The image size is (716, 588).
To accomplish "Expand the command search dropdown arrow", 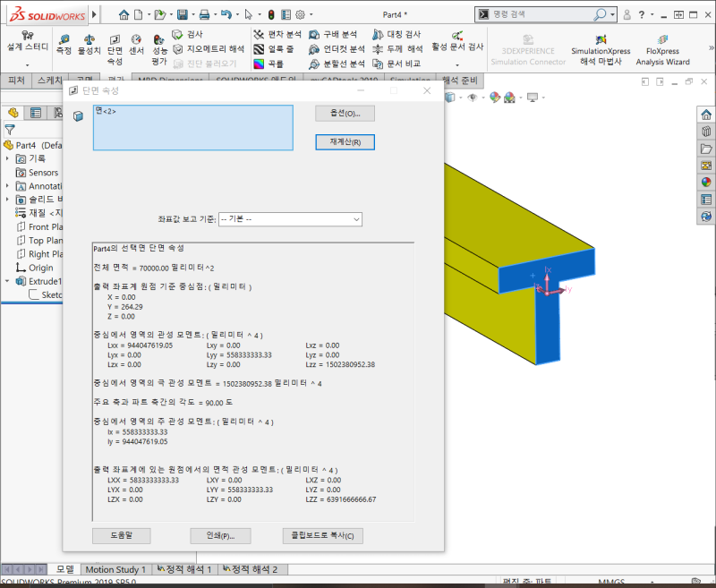I will tap(612, 14).
